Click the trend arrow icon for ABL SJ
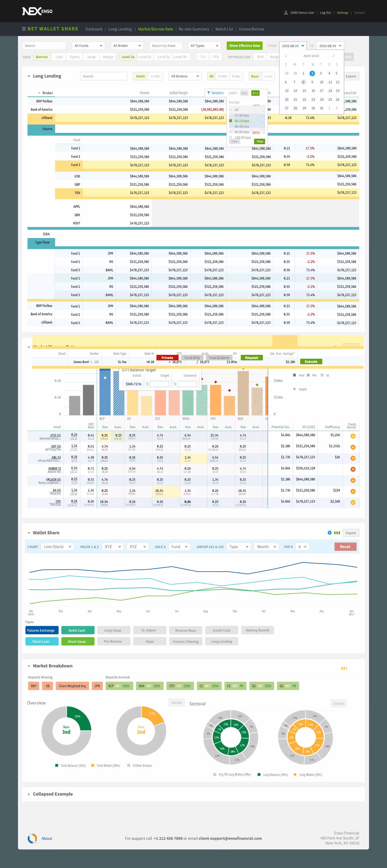387x868 pixels. click(353, 458)
